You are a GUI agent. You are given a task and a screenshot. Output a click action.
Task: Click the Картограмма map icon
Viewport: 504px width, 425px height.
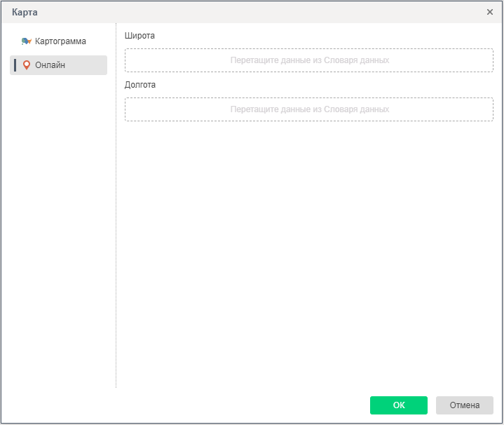pos(27,41)
